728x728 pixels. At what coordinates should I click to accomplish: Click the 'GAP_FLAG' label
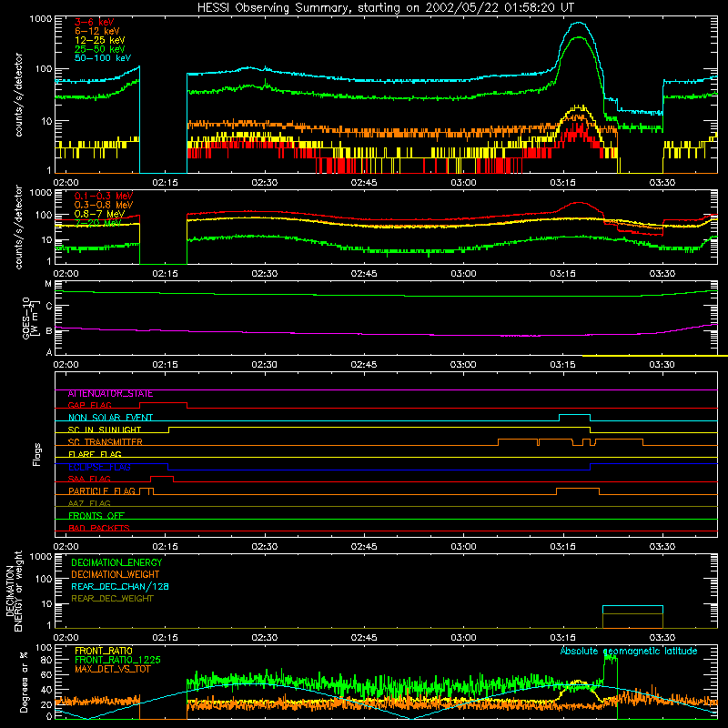[89, 405]
